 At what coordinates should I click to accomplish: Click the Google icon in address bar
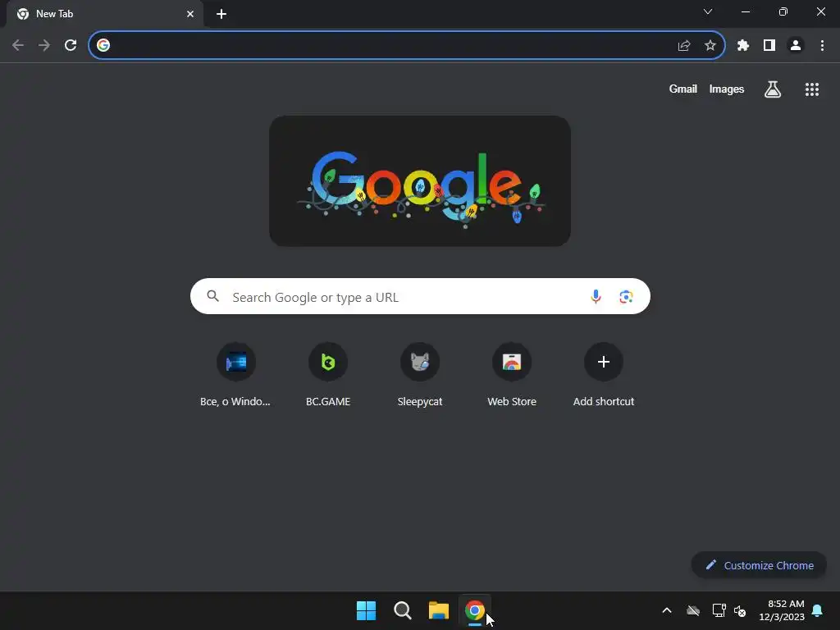click(x=103, y=46)
